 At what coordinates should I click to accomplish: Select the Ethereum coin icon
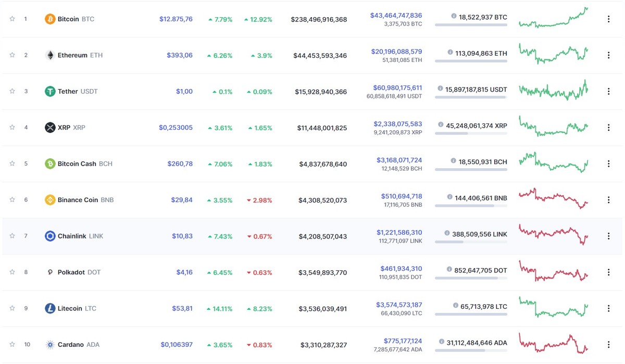pyautogui.click(x=51, y=55)
